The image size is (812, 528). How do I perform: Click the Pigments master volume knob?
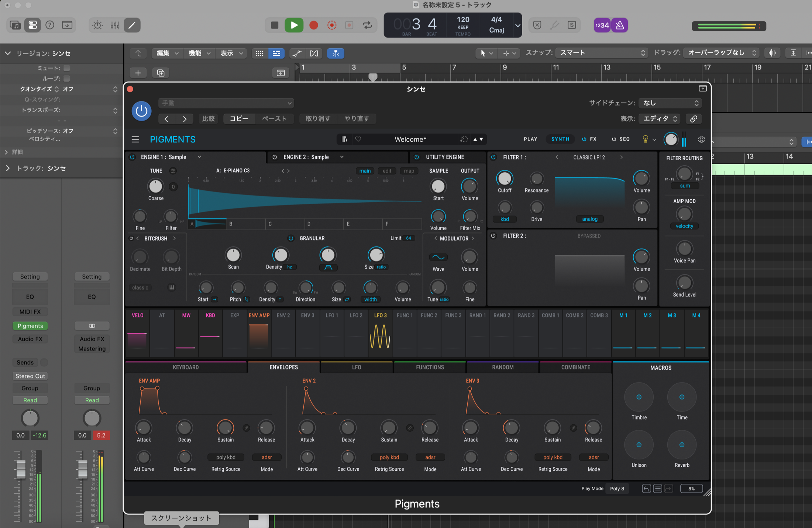coord(671,139)
